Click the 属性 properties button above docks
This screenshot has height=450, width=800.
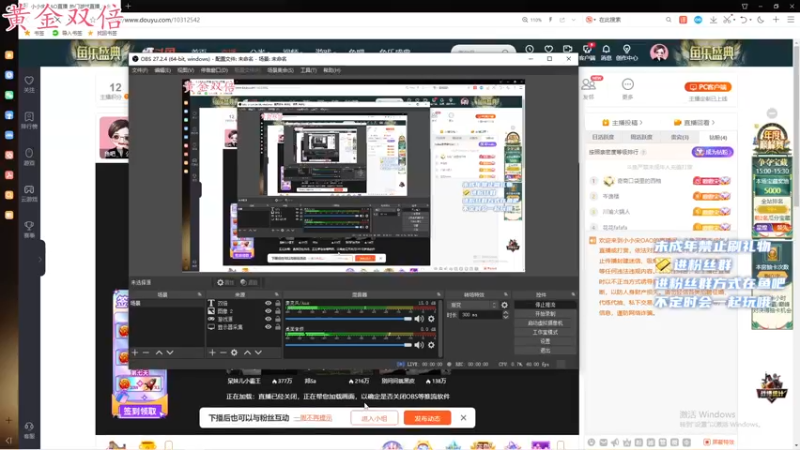click(225, 282)
